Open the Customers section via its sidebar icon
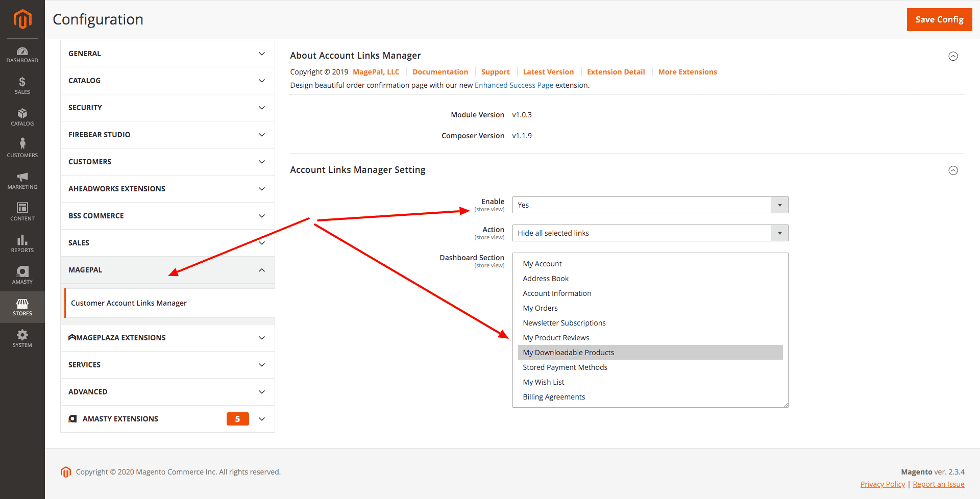Viewport: 980px width, 499px height. coord(22,148)
